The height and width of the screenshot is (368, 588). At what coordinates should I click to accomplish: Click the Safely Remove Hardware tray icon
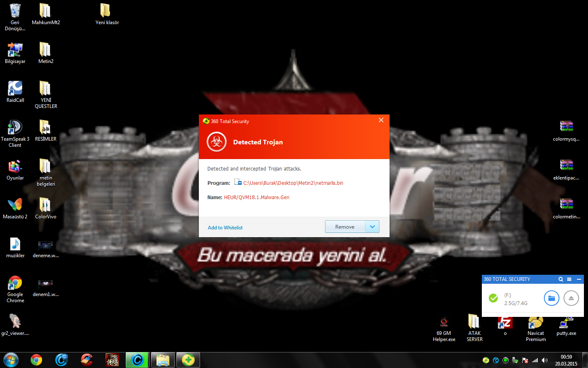pos(515,360)
